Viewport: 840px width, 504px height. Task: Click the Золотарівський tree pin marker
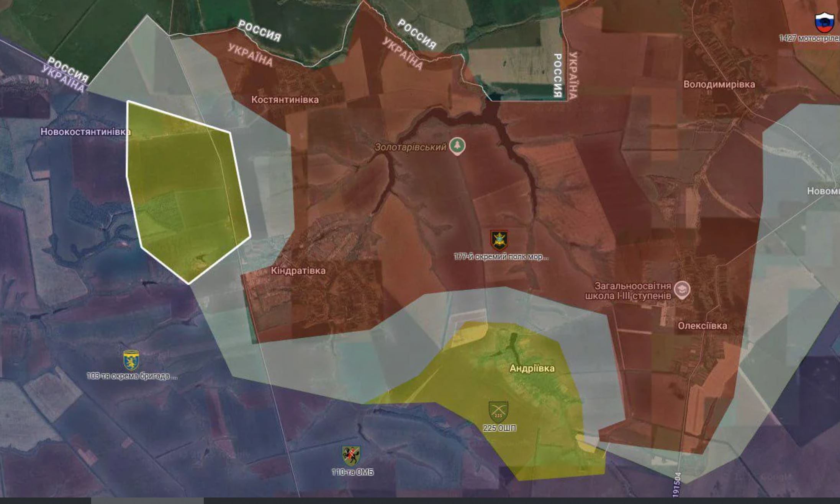pos(457,146)
